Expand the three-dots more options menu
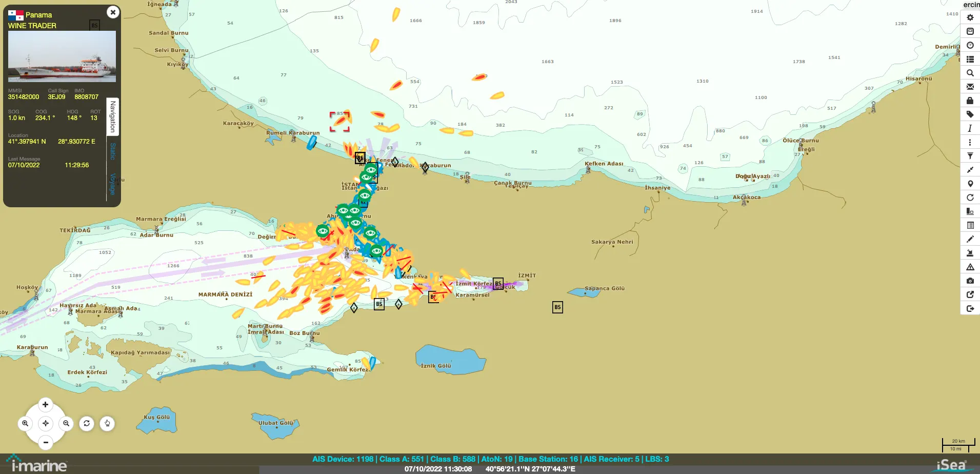This screenshot has width=980, height=474. point(970,142)
